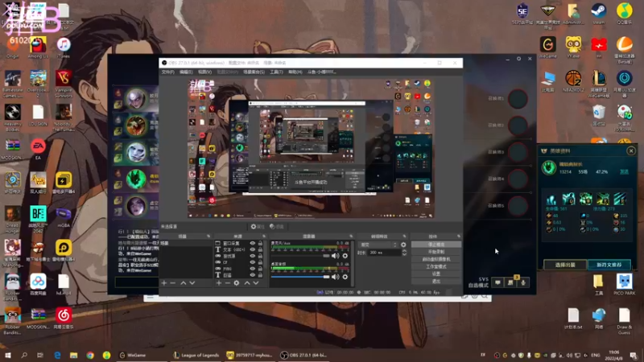Open NetEase Cloud Music desktop icon

[x=64, y=319]
